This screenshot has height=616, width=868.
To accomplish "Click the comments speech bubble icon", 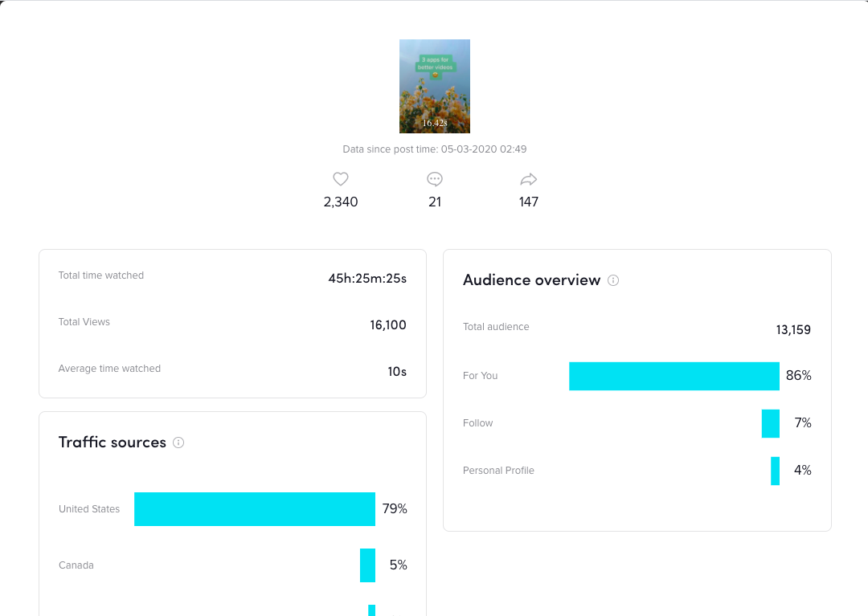I will (x=435, y=179).
